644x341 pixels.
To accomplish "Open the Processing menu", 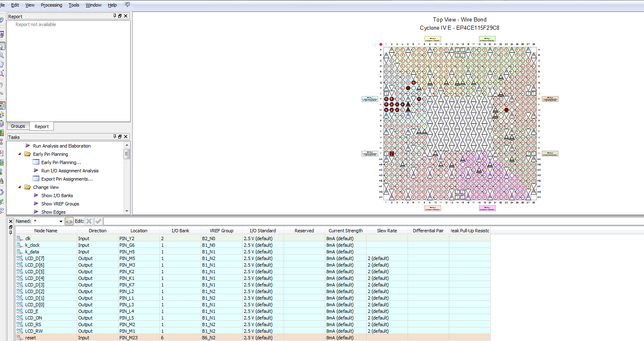I will coord(51,5).
